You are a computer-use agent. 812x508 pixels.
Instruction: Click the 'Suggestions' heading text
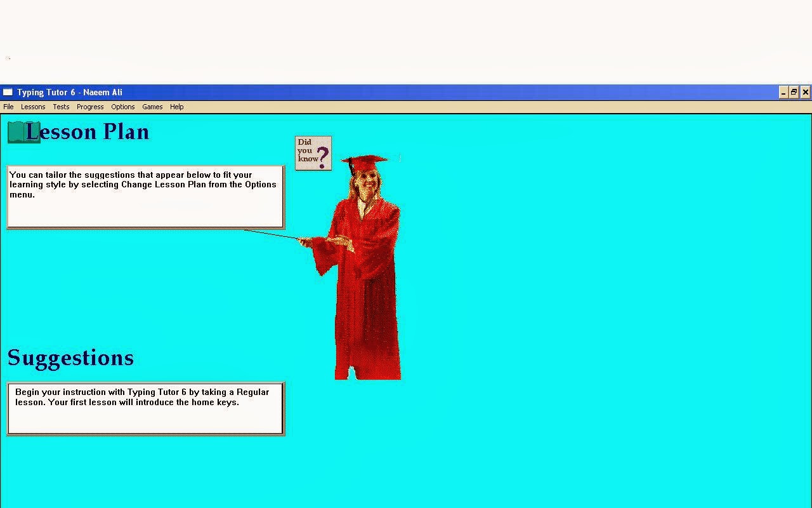click(x=70, y=358)
